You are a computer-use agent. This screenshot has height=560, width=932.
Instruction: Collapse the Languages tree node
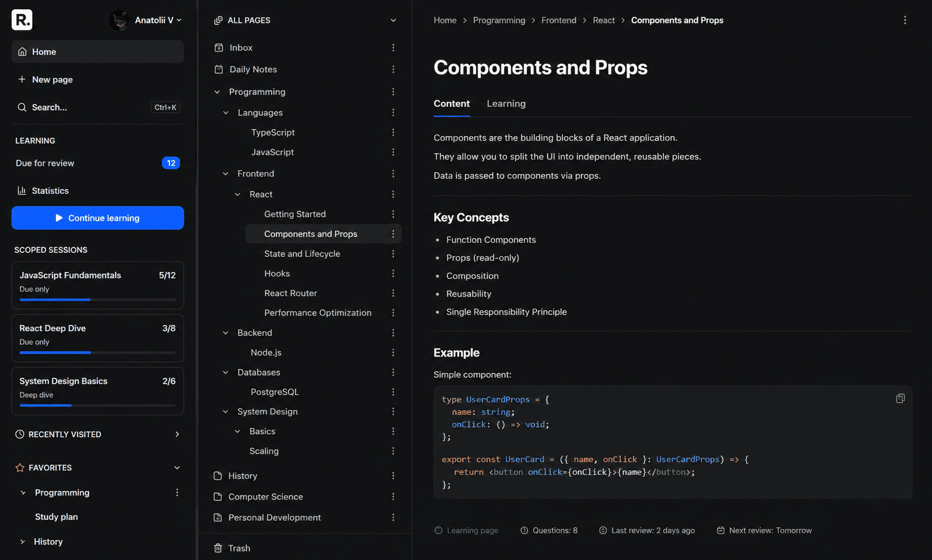point(226,113)
